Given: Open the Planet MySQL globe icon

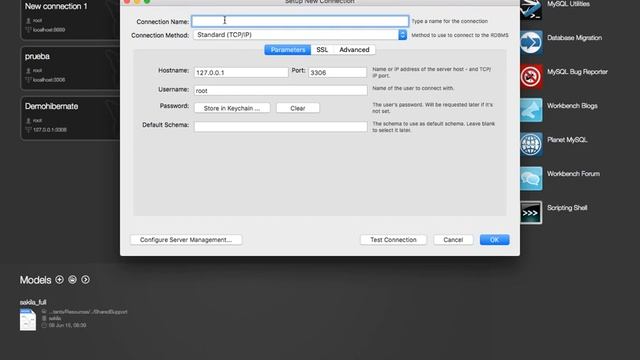Looking at the screenshot, I should point(531,144).
